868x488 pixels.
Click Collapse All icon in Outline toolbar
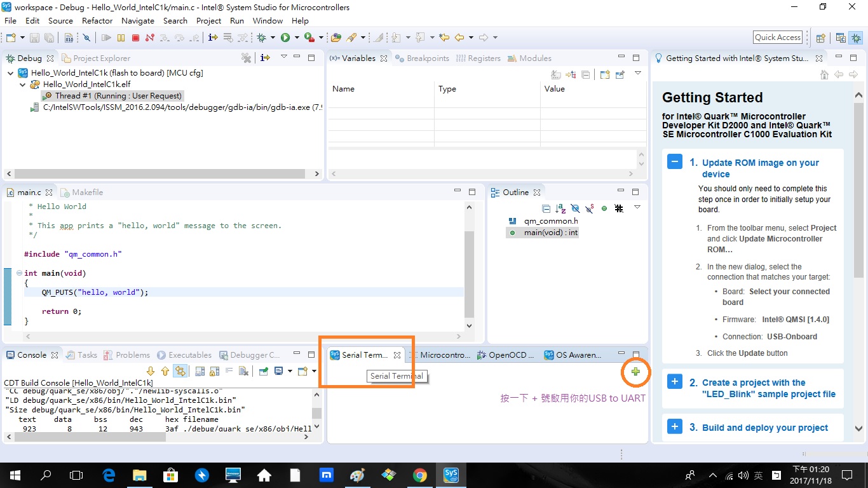click(x=546, y=208)
